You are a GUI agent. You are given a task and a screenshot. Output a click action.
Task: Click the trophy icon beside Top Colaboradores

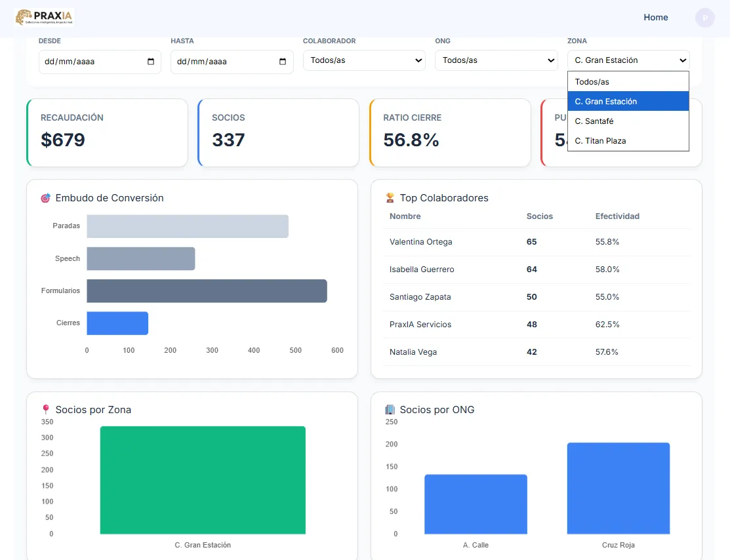tap(390, 197)
